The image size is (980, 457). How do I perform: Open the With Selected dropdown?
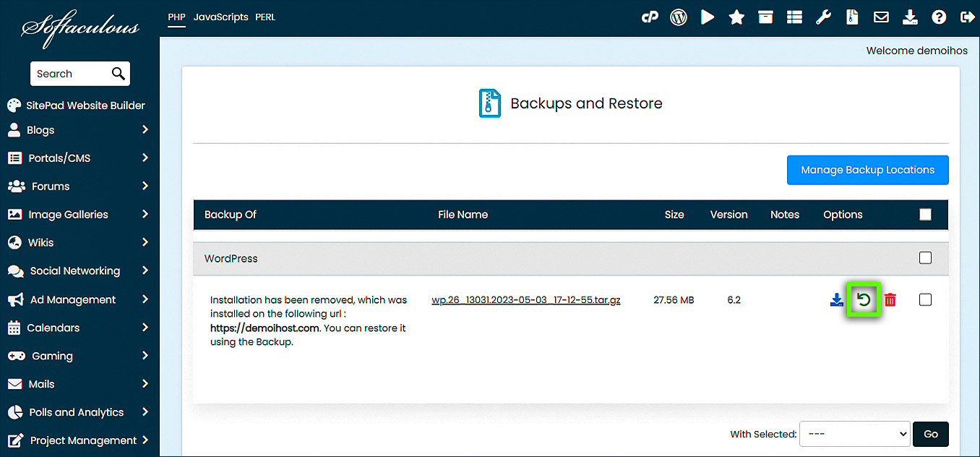coord(854,434)
